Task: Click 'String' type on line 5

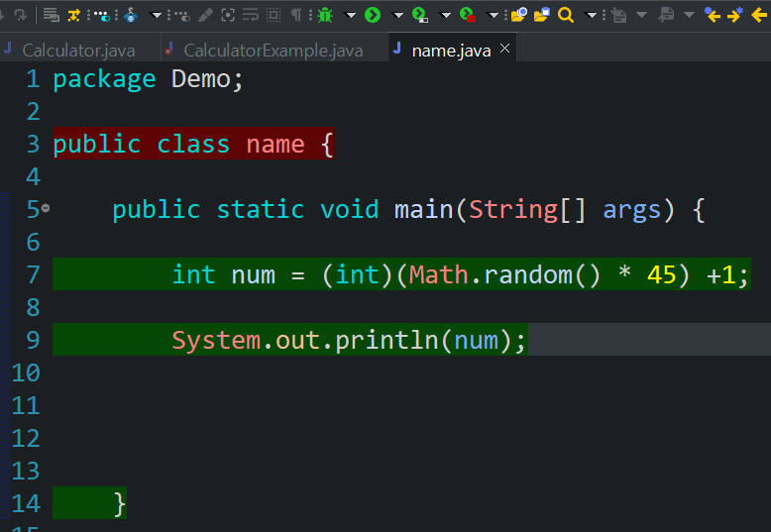Action: 514,210
